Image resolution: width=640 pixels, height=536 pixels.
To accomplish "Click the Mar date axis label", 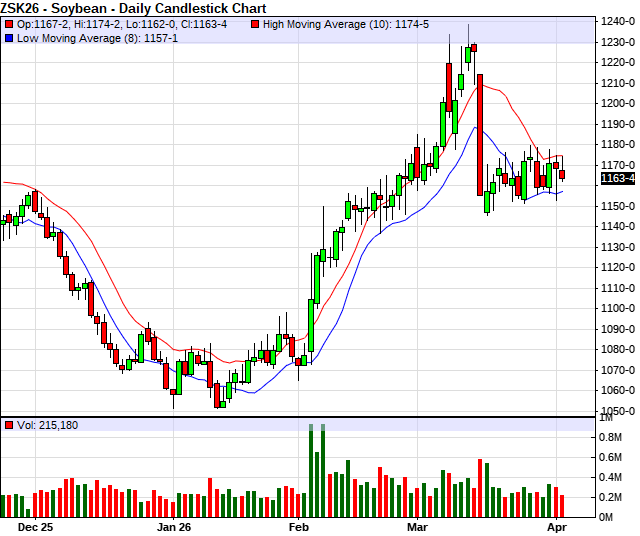I will (417, 527).
